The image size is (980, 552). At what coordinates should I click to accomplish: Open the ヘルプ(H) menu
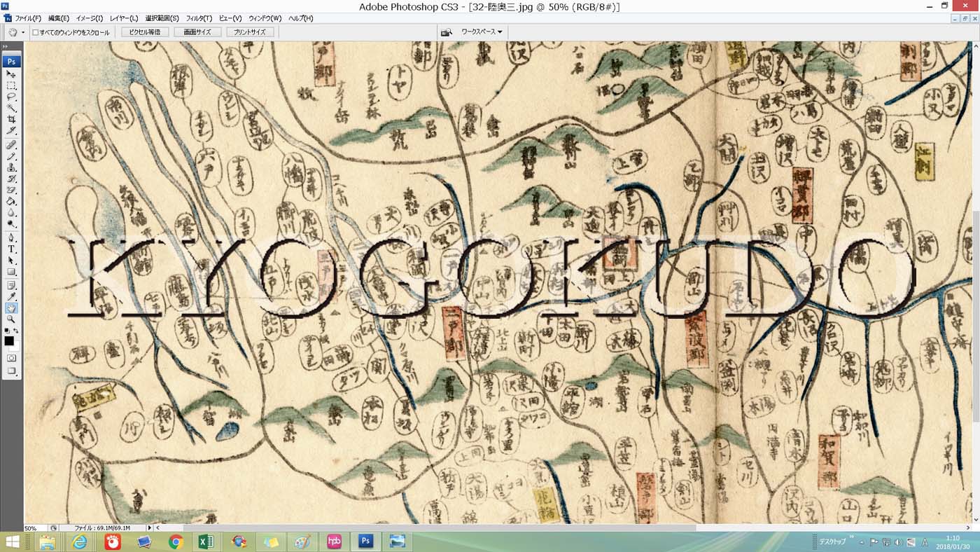(x=301, y=18)
